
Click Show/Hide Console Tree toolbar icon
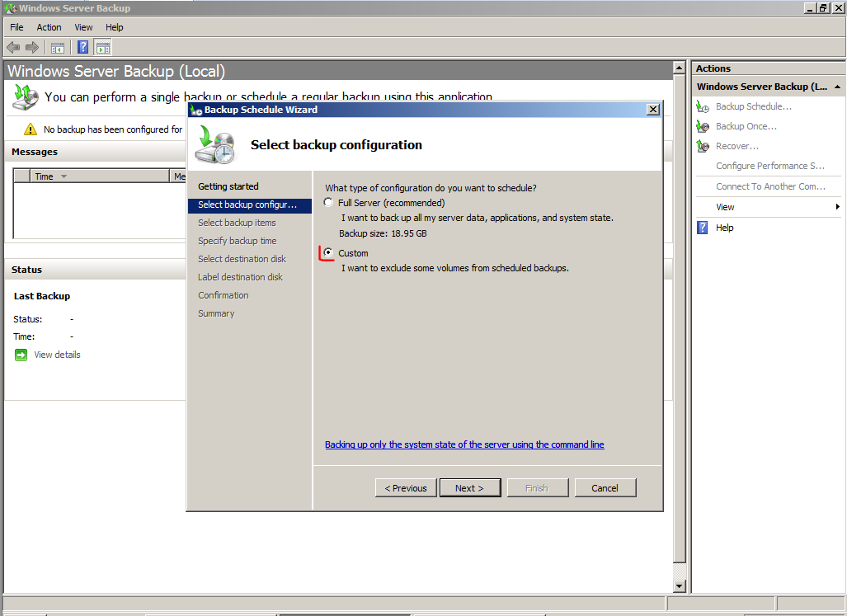click(x=58, y=48)
